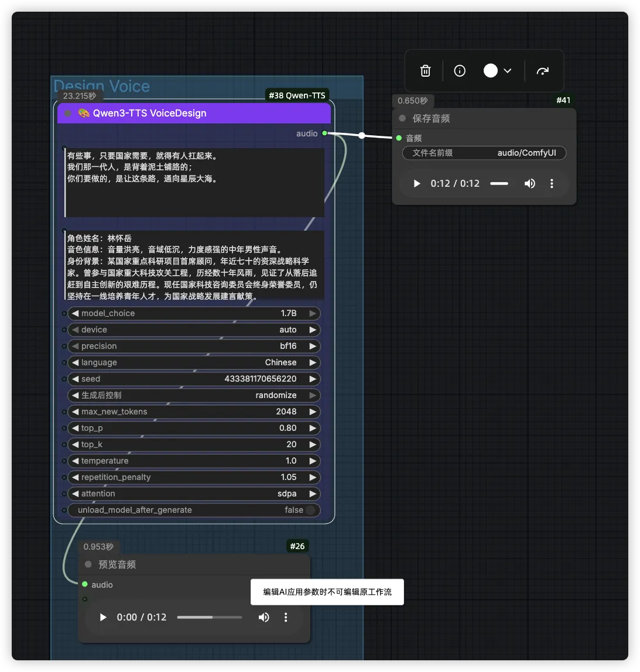Decrease repetition_penalty with left arrow
This screenshot has height=672, width=640.
click(76, 477)
